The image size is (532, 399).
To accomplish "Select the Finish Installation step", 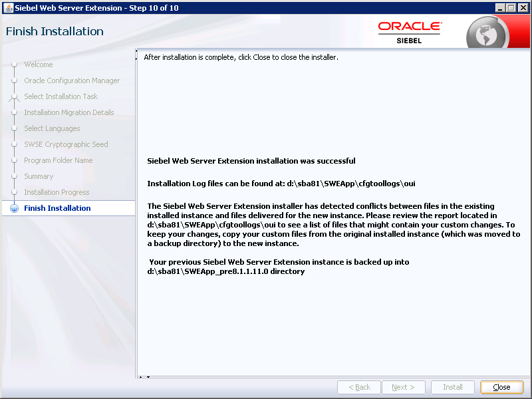I will click(x=57, y=208).
